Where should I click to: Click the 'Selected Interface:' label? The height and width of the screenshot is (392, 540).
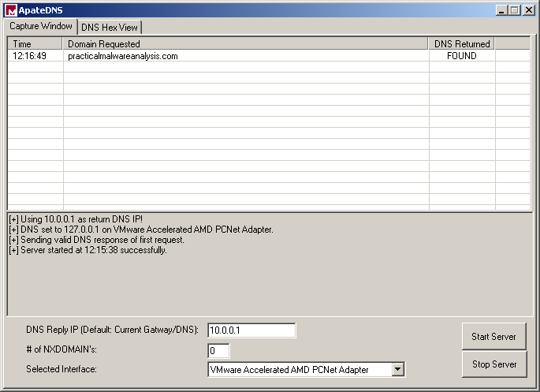61,369
